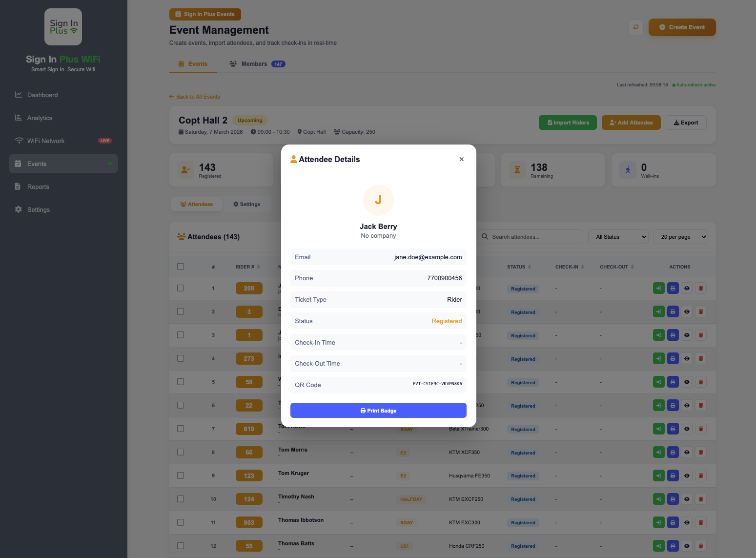Tick the checkbox for Tom Kruger's row
756x558 pixels.
coord(181,475)
